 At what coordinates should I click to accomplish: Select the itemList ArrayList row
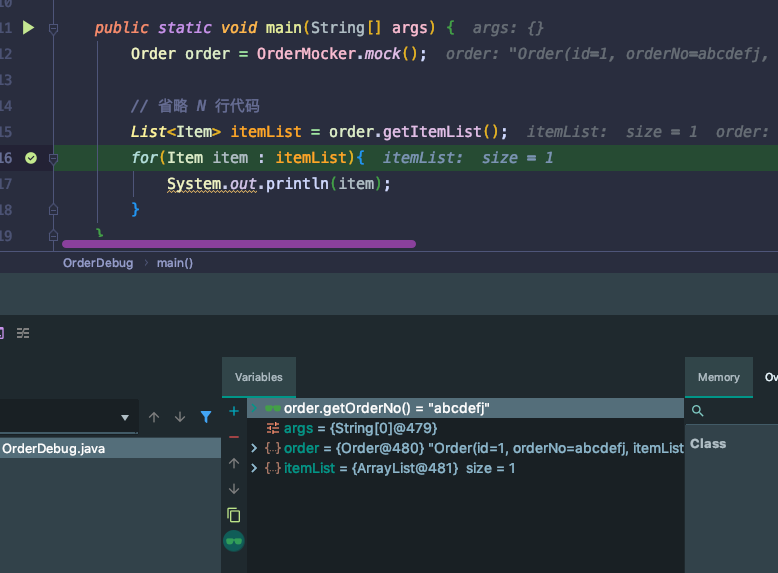[x=465, y=468]
